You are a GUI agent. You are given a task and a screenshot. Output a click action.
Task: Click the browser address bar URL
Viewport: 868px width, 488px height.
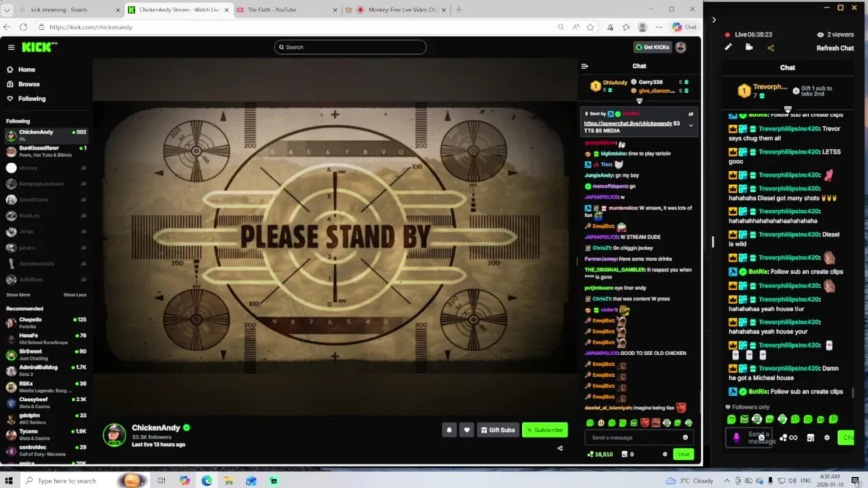click(x=91, y=27)
